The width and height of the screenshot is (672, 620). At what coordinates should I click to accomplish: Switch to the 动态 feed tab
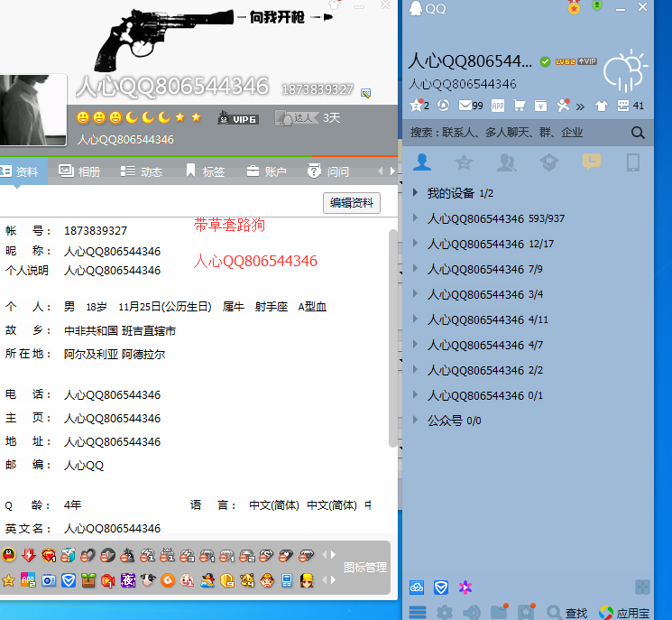(x=142, y=171)
